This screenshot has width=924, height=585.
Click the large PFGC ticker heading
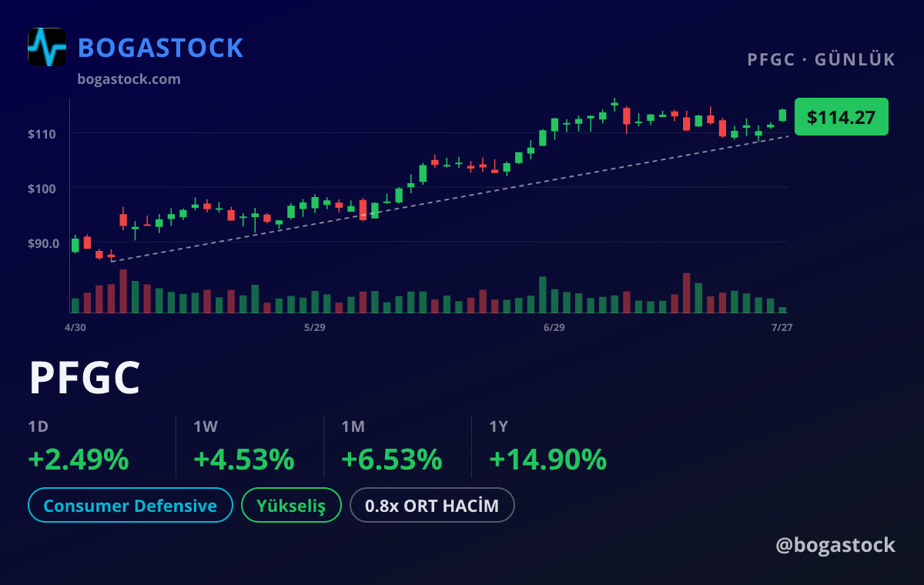(85, 378)
